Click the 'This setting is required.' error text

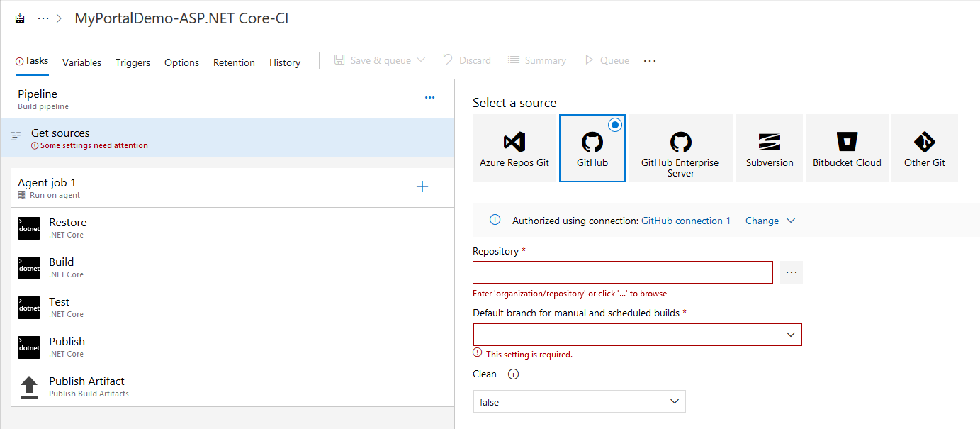(529, 355)
